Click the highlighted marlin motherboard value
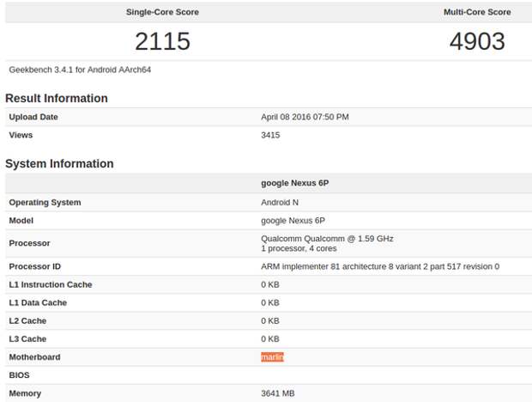The image size is (532, 402). point(272,357)
